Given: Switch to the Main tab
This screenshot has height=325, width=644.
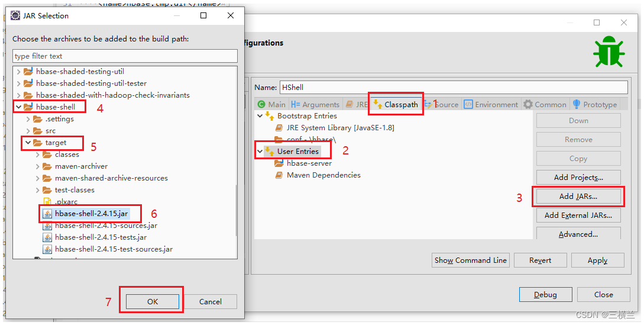Looking at the screenshot, I should (x=271, y=105).
